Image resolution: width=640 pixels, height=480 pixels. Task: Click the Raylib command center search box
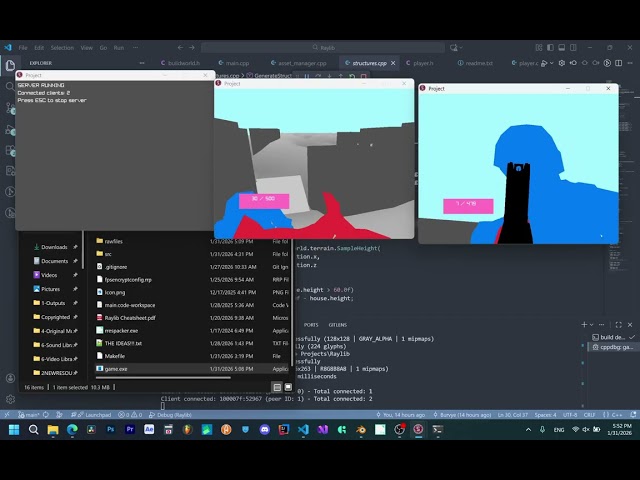point(323,48)
